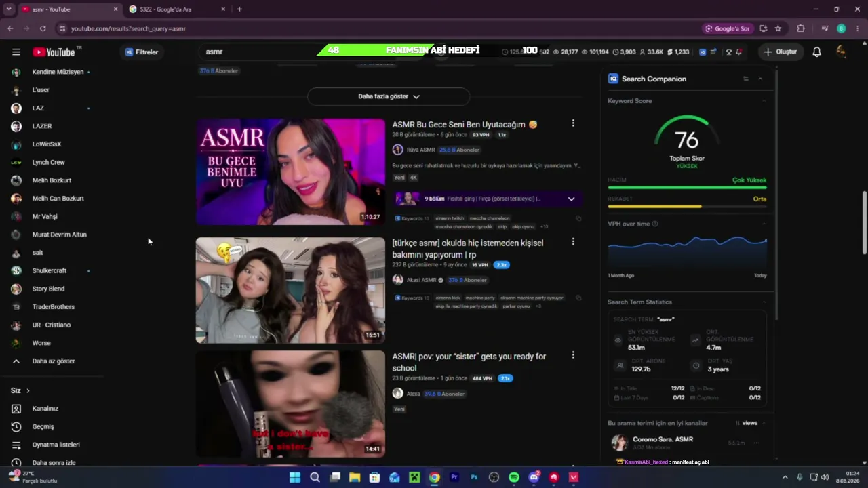868x488 pixels.
Task: Open Premiere Pro from the taskbar
Action: click(x=454, y=477)
